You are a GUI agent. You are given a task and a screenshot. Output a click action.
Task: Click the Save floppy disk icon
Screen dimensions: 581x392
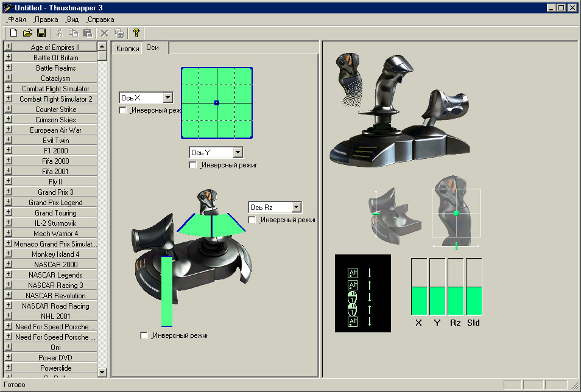tap(41, 33)
